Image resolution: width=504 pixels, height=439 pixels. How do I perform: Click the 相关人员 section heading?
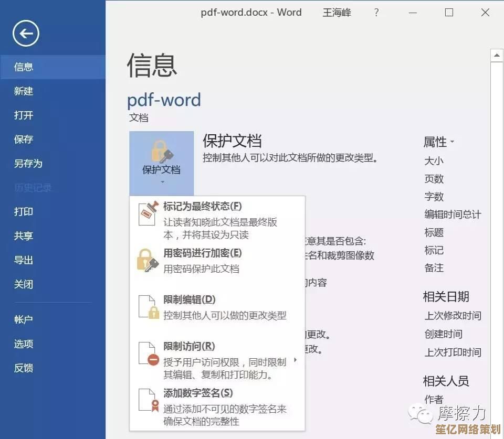point(446,381)
